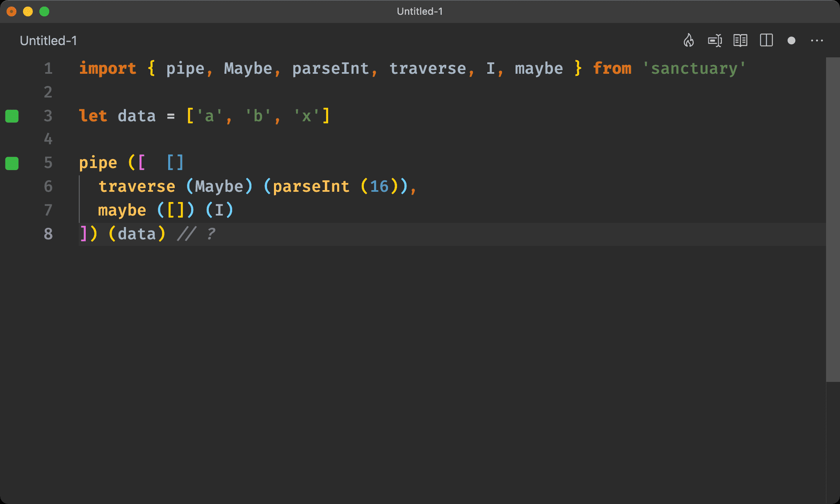Click line number 1 in gutter
This screenshot has width=840, height=504.
[x=48, y=68]
